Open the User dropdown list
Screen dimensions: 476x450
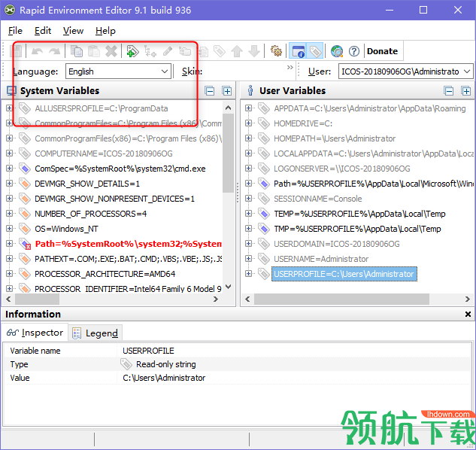click(x=405, y=71)
